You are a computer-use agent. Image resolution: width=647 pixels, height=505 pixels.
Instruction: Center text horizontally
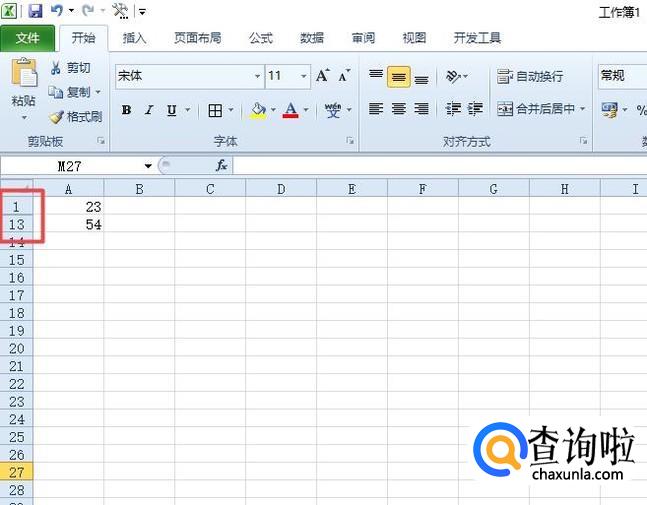pos(399,109)
